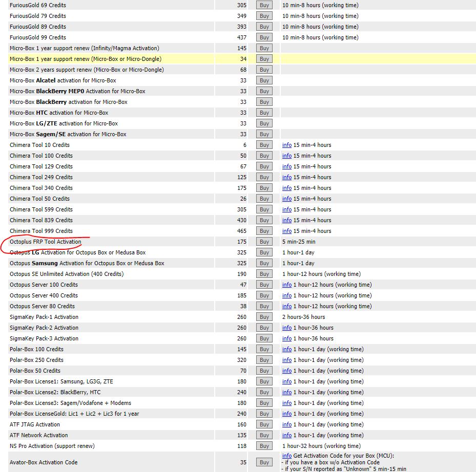Click 'Polar-Box 100 Credits' product name

pyautogui.click(x=36, y=350)
